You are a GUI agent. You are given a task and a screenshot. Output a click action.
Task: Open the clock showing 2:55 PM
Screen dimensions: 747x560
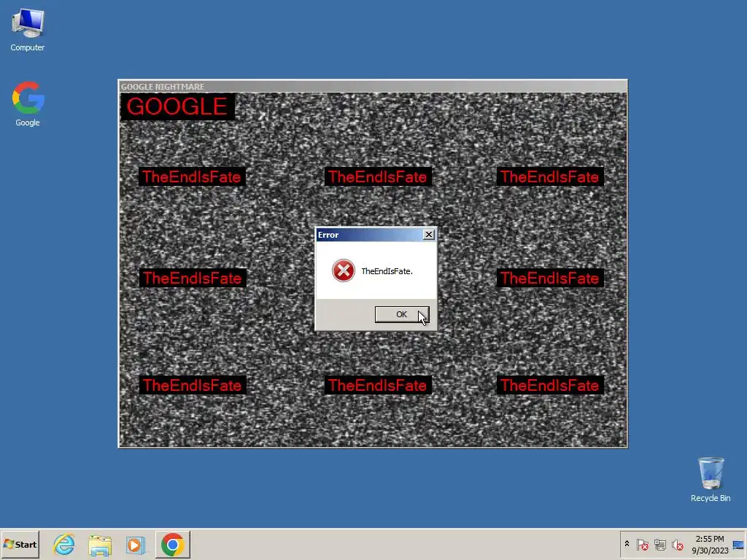[x=710, y=544]
